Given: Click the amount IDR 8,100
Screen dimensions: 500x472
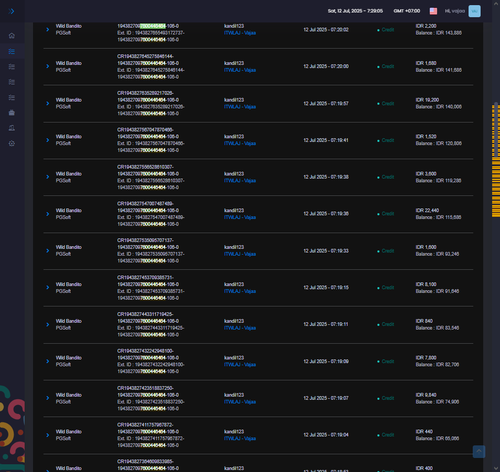Looking at the screenshot, I should pos(426,284).
